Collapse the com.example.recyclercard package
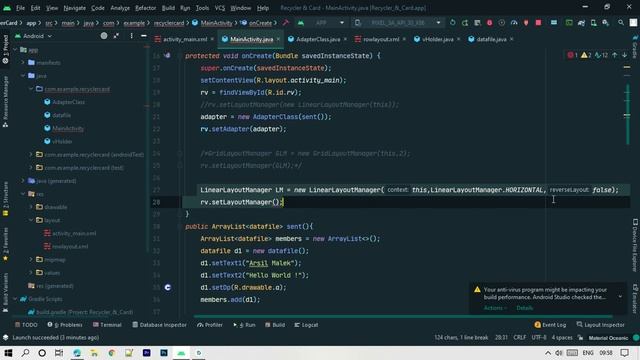The height and width of the screenshot is (360, 640). (x=31, y=89)
